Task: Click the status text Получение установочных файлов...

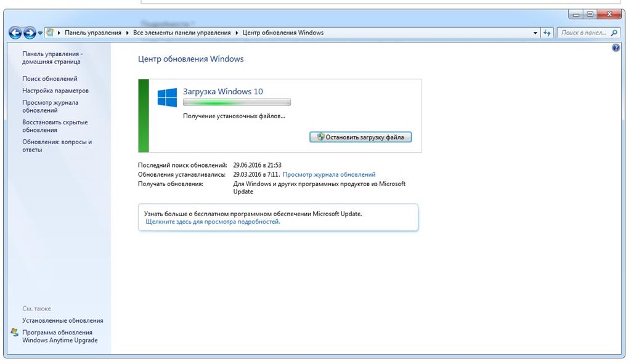Action: click(x=234, y=116)
